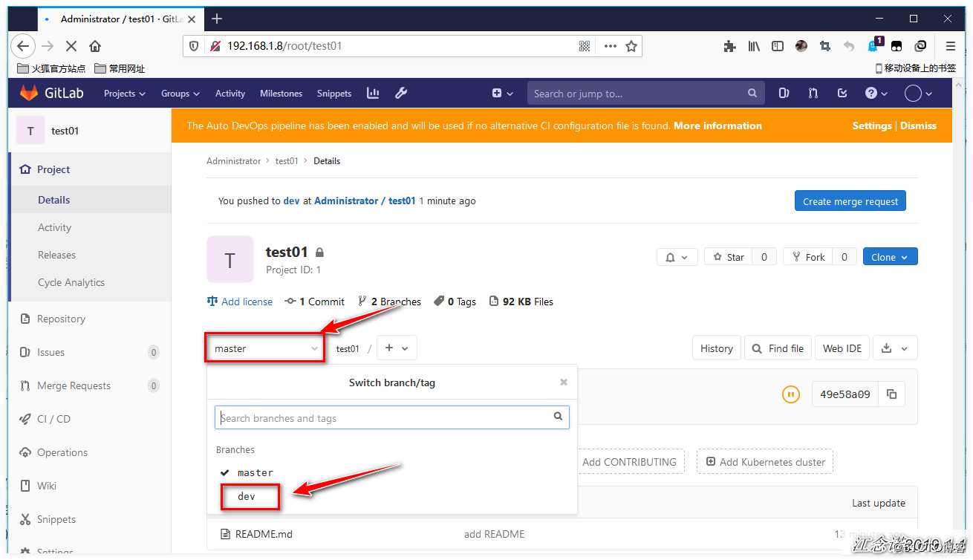Copy commit SHA 49e58a09

pyautogui.click(x=891, y=394)
